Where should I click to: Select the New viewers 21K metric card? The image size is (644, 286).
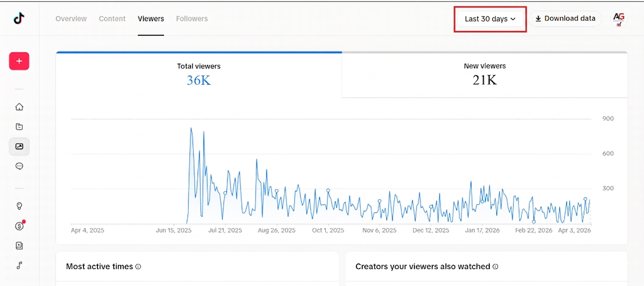point(485,75)
